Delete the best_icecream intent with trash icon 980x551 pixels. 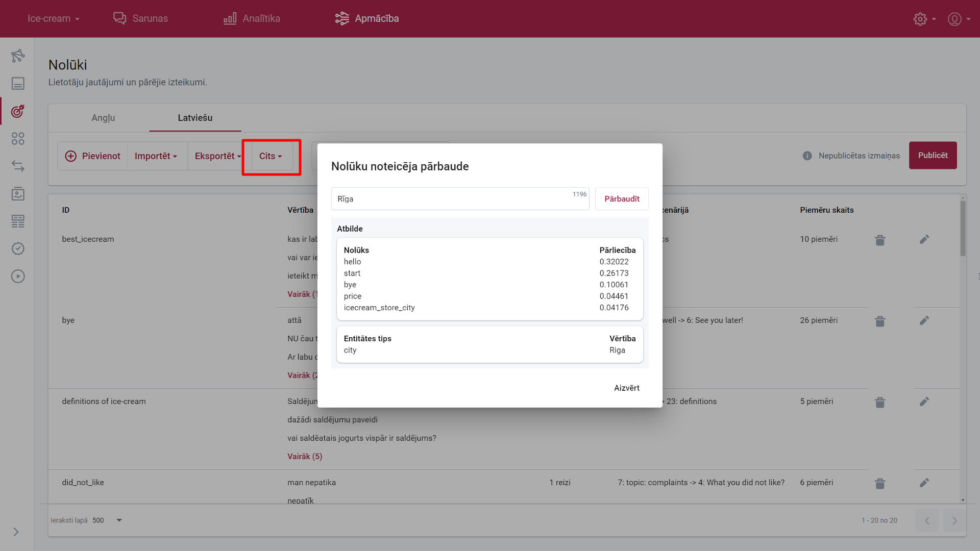click(x=880, y=240)
